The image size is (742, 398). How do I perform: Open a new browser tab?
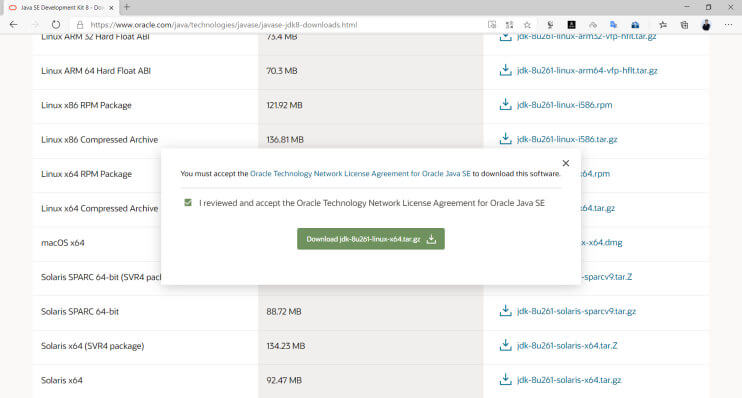(x=126, y=7)
